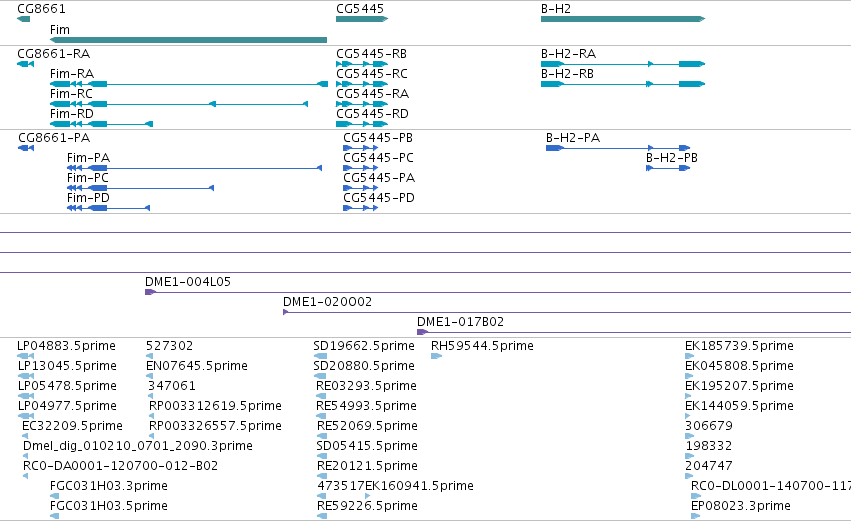
Task: Click the 347061 EST feature
Action: click(x=151, y=396)
